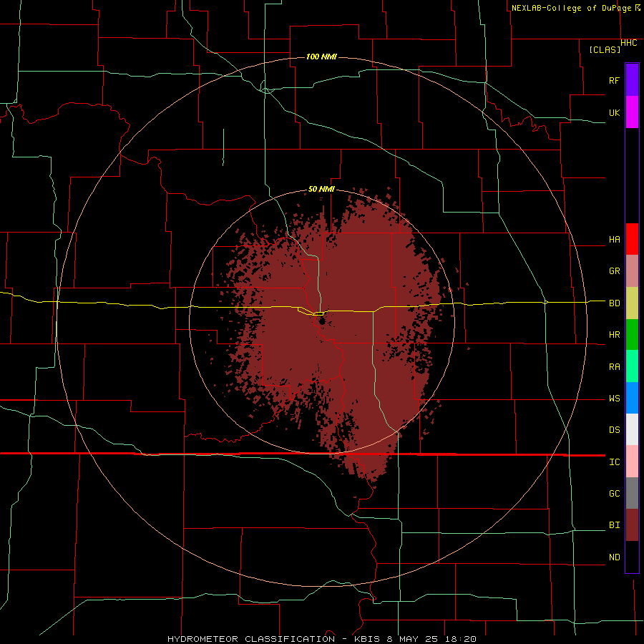Click the RF purple legend swatch

click(632, 80)
